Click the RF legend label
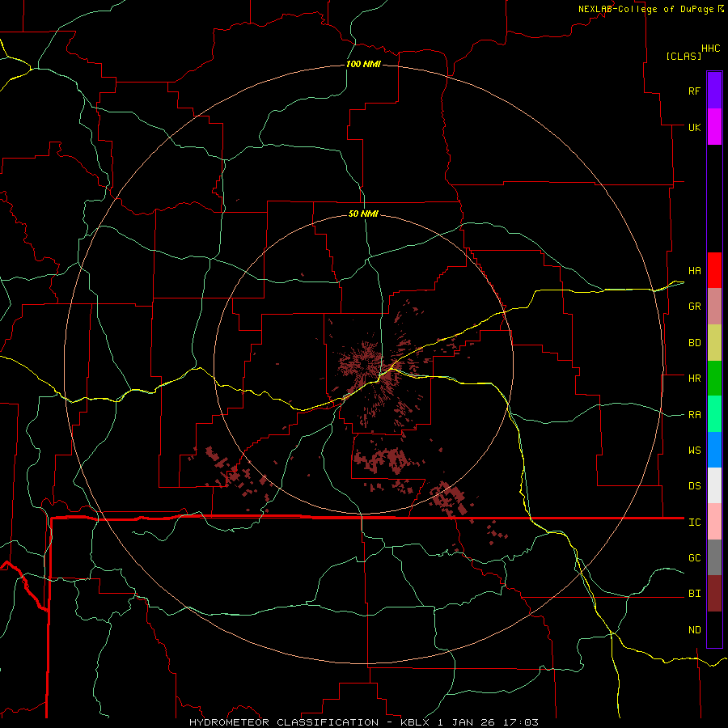 [694, 91]
